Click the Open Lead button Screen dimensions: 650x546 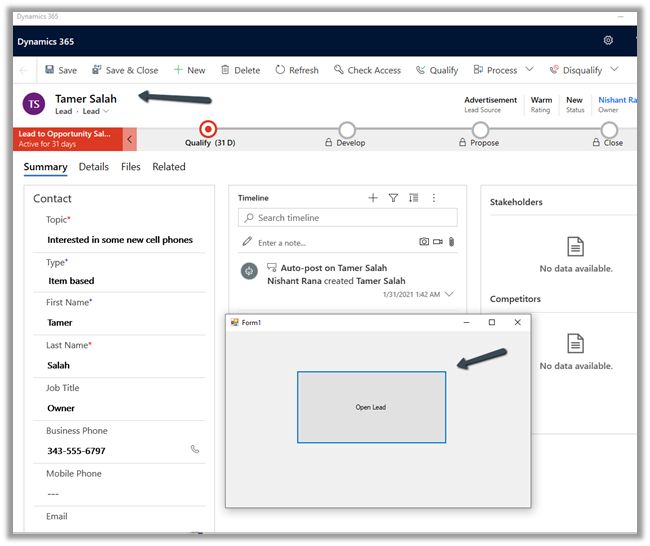pos(371,407)
